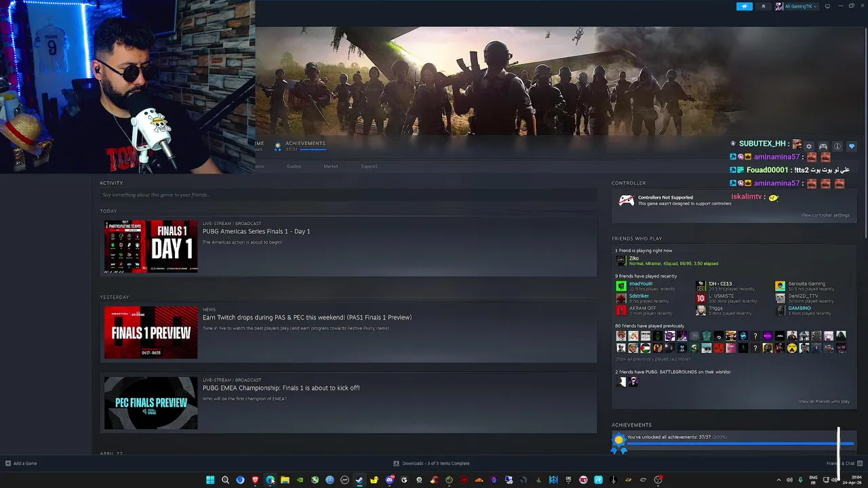Click View controller settings link
The image size is (868, 488).
825,216
